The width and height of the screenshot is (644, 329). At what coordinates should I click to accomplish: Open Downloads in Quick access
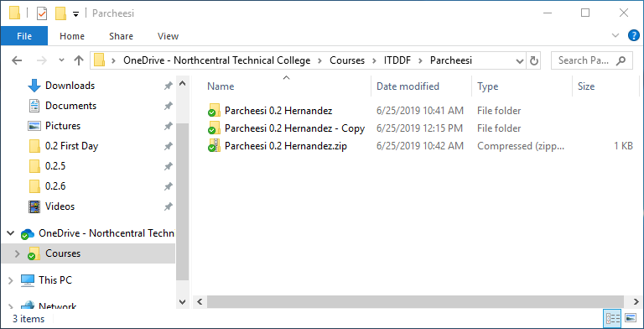(70, 86)
